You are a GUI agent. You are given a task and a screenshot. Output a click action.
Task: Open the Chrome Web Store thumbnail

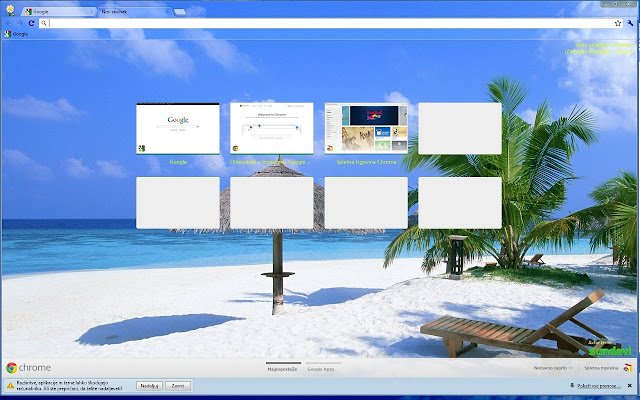(366, 128)
